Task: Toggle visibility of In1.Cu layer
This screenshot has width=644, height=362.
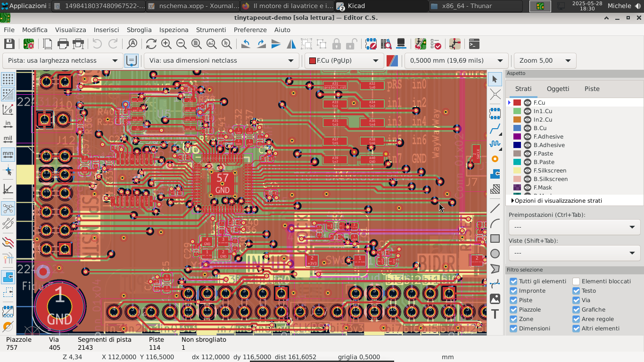Action: coord(528,111)
